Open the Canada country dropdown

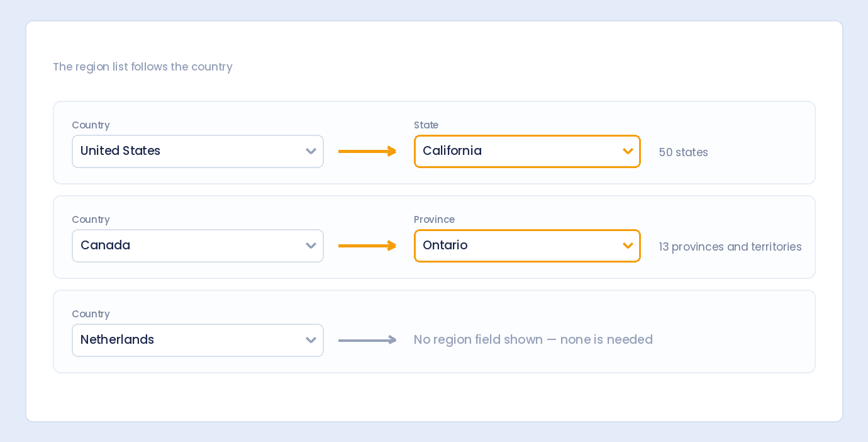[x=198, y=246]
